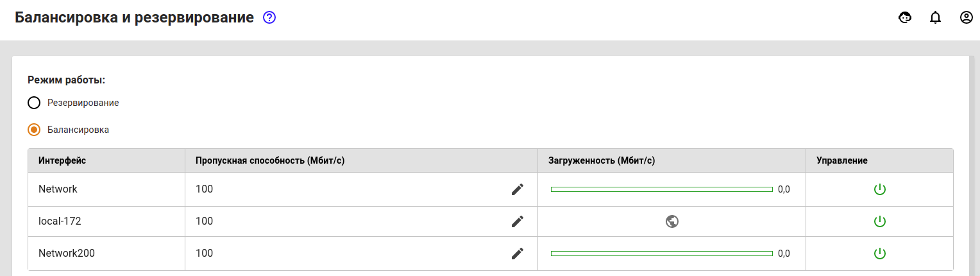
Task: Toggle power for the local-172 interface
Action: 880,221
